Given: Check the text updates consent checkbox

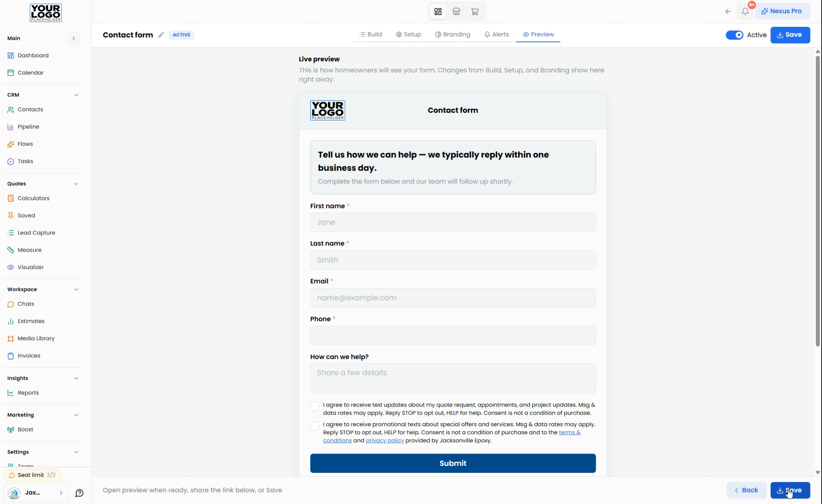Looking at the screenshot, I should (315, 406).
